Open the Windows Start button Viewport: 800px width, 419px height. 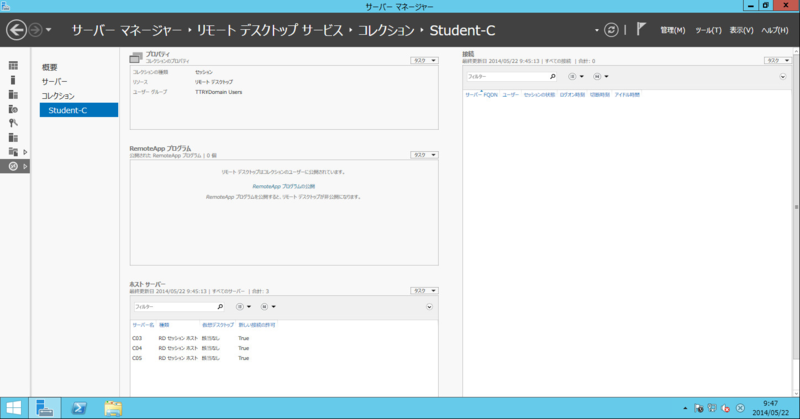click(x=14, y=408)
